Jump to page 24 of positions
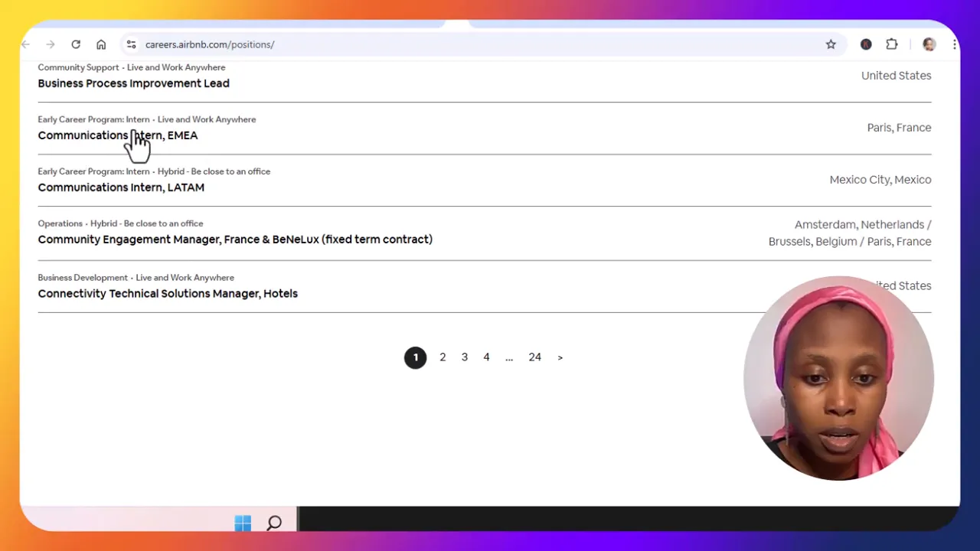The width and height of the screenshot is (980, 551). tap(535, 357)
